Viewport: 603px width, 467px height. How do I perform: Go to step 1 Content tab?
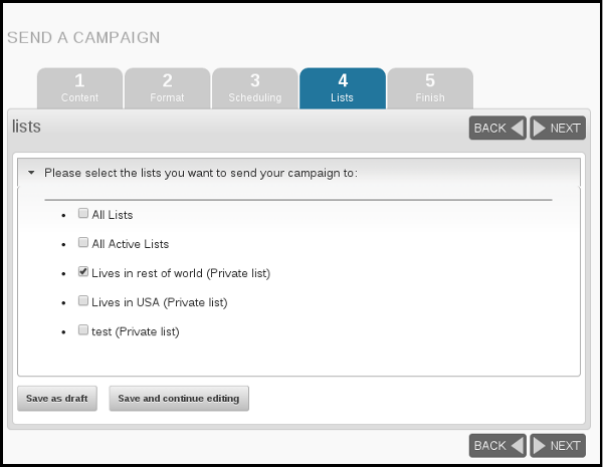[x=80, y=88]
